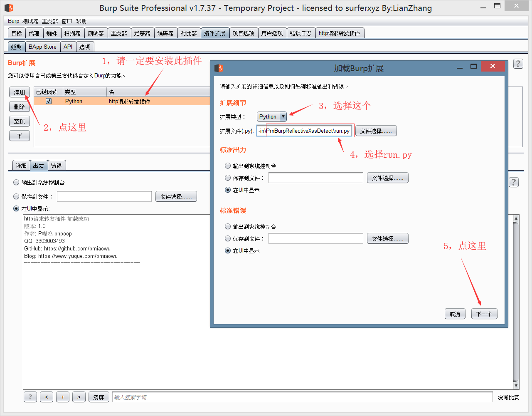Viewport: 532px width, 416px height.
Task: Open the 选项 sub-tab
Action: point(85,47)
